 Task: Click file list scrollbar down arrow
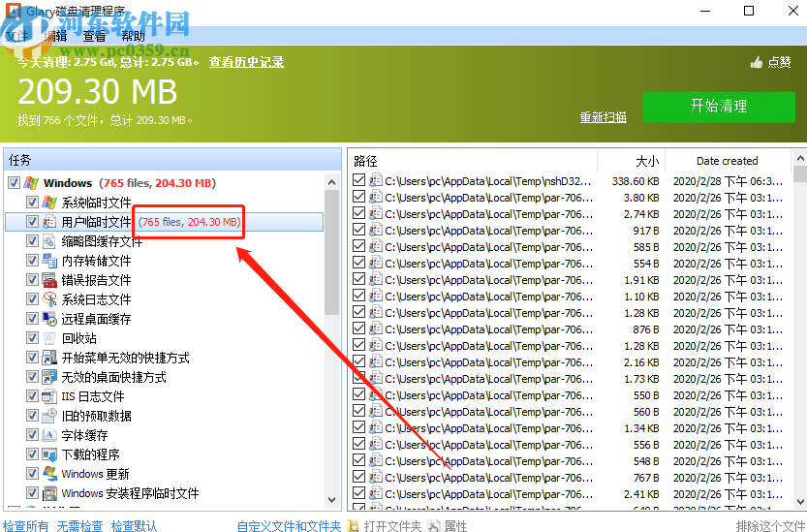pyautogui.click(x=800, y=501)
